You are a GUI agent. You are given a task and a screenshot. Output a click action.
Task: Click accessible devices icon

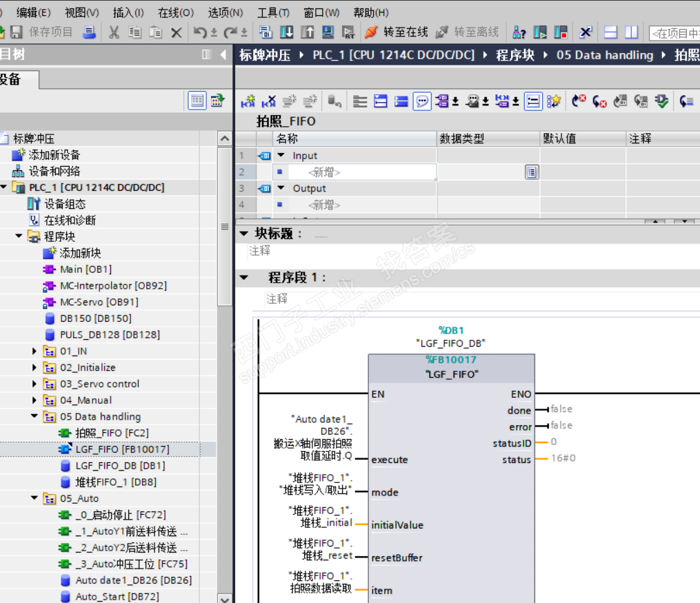click(519, 32)
